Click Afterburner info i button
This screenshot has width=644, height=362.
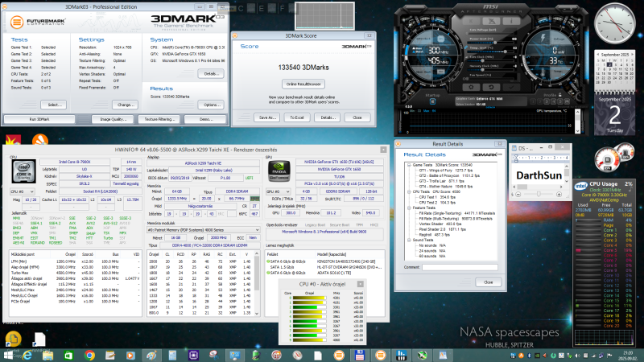511,21
